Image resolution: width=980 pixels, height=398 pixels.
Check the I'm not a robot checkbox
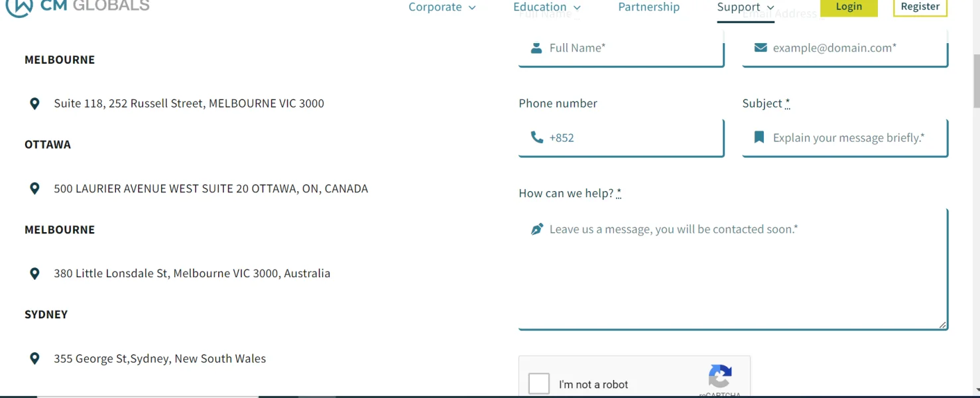click(x=539, y=383)
